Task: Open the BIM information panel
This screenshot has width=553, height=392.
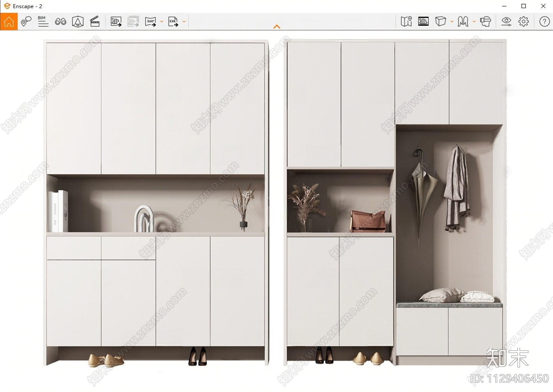Action: tap(43, 21)
